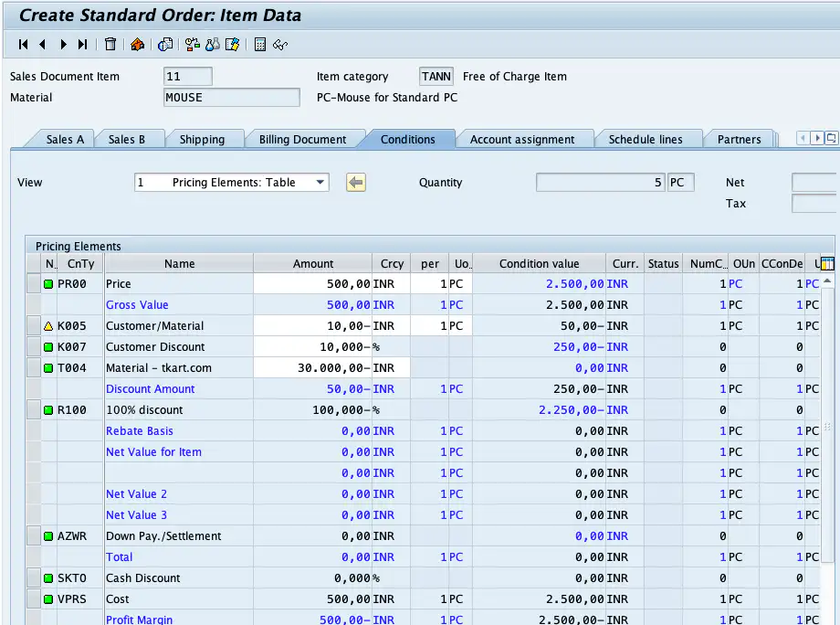Select the VPRS row selector
Screen dimensions: 840x625
(x=34, y=599)
